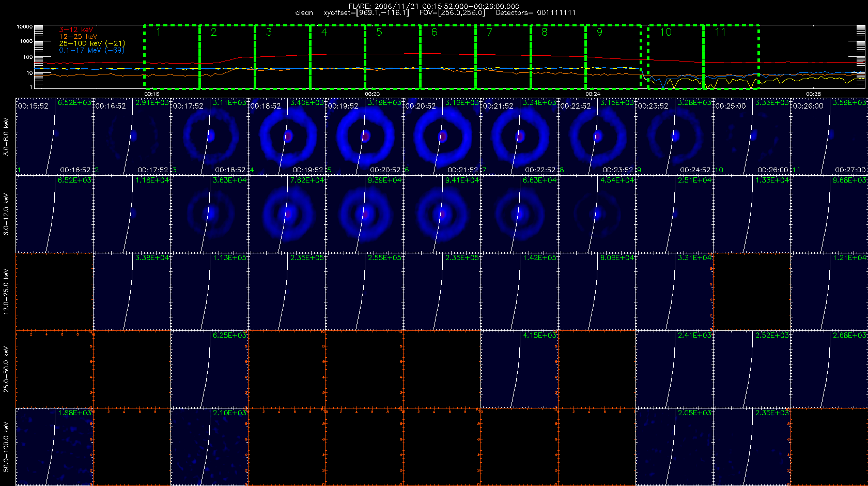Click the 6–12 keV image with peak 9.41E+04
This screenshot has height=486, width=868.
coord(442,214)
